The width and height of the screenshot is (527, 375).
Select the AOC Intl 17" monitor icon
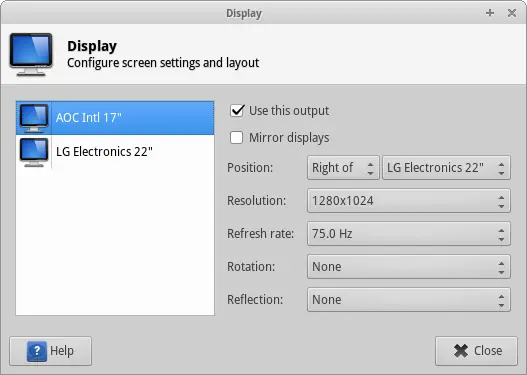[x=34, y=118]
